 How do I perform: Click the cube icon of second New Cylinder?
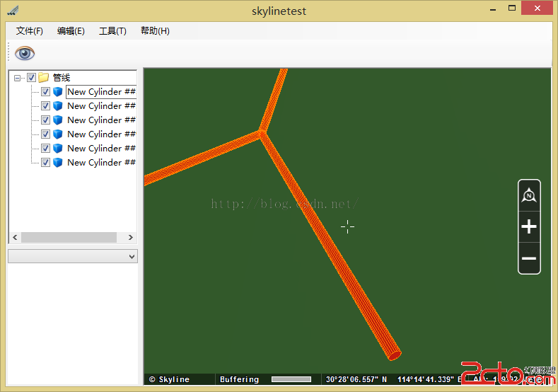tap(58, 106)
